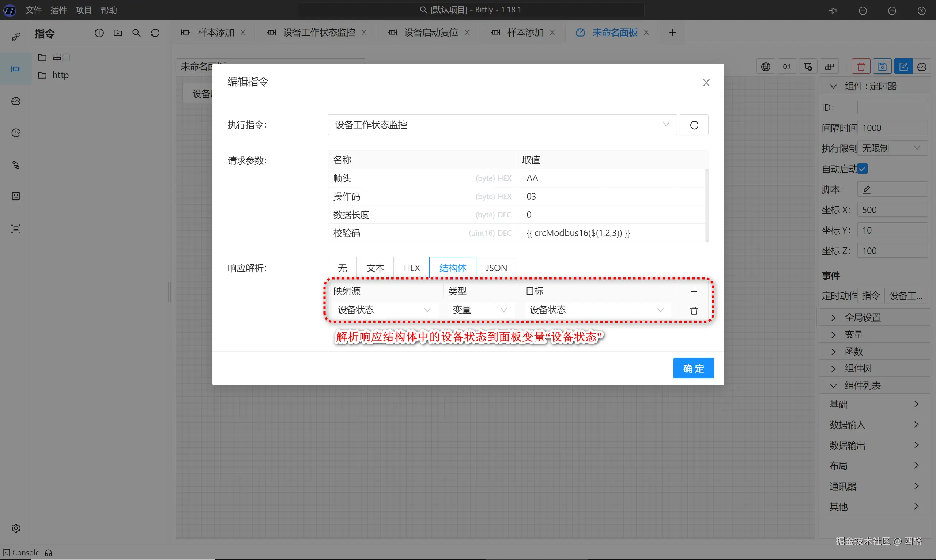Open the search icon in 指令 panel
This screenshot has height=560, width=936.
point(136,33)
